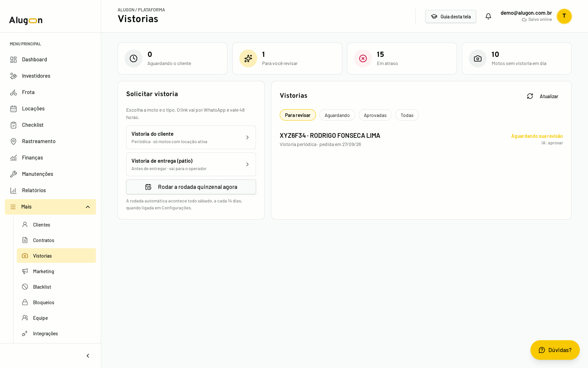Click Aguardando sua revisão status text
Image resolution: width=588 pixels, height=368 pixels.
537,136
